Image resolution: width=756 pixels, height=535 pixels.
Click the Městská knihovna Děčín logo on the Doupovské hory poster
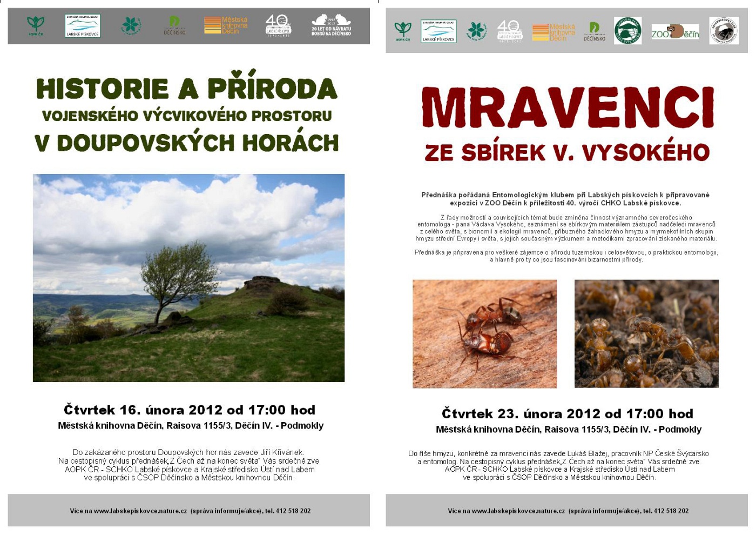226,25
